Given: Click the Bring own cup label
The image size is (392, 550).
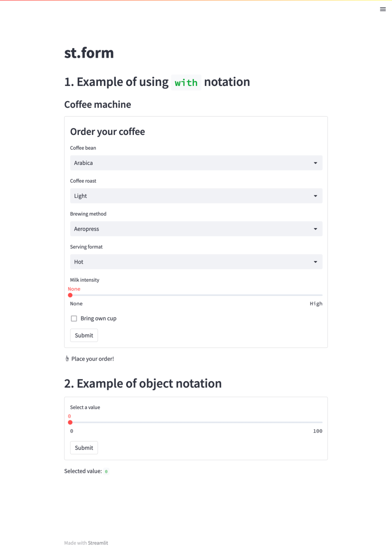Looking at the screenshot, I should pos(98,318).
